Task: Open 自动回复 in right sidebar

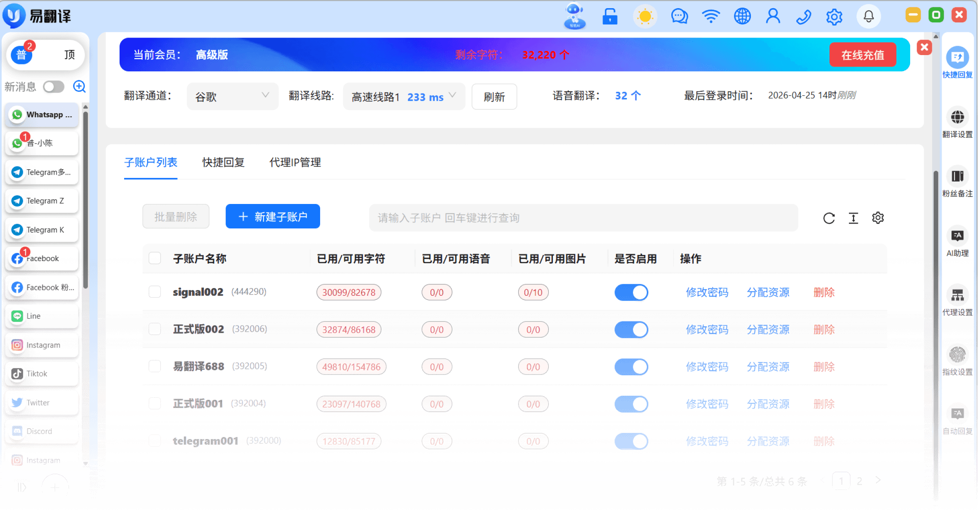Action: click(x=957, y=419)
